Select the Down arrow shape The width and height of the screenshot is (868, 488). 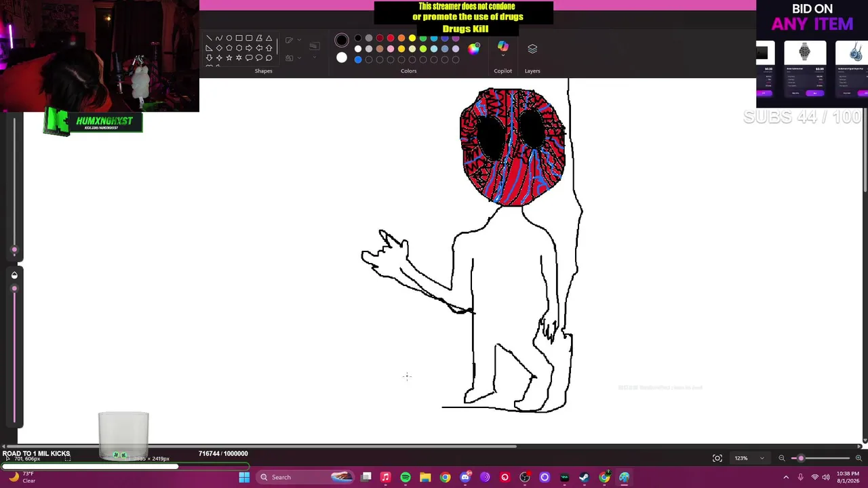click(209, 58)
